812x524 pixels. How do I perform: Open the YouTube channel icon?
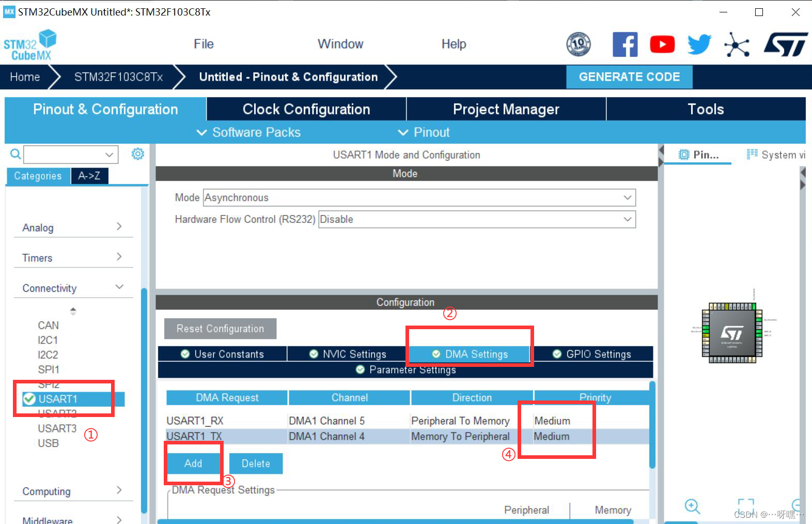(662, 44)
